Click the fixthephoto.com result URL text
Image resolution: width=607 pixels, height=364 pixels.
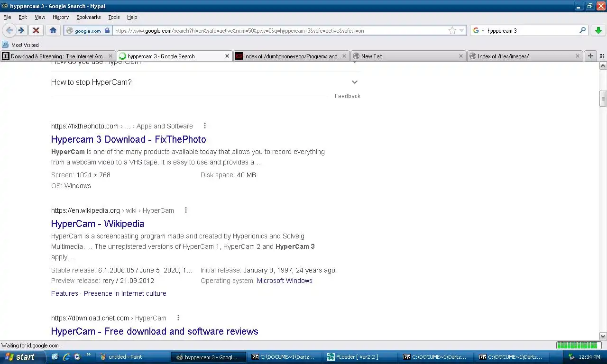(85, 126)
